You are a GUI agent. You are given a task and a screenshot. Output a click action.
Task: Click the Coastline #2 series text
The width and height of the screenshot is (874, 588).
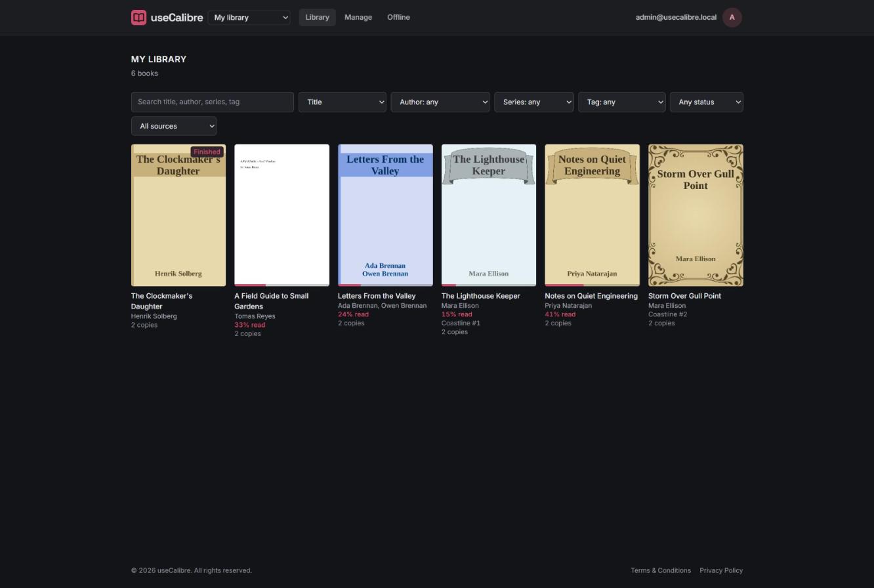click(667, 314)
